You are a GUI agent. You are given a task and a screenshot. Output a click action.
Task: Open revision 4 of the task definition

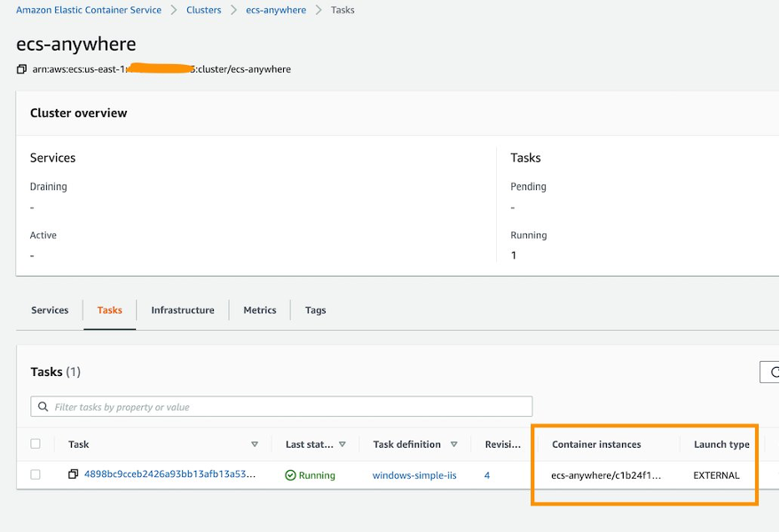click(486, 474)
